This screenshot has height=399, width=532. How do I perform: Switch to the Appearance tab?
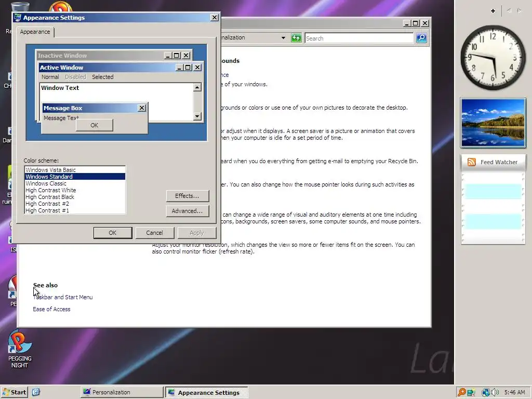click(x=35, y=32)
